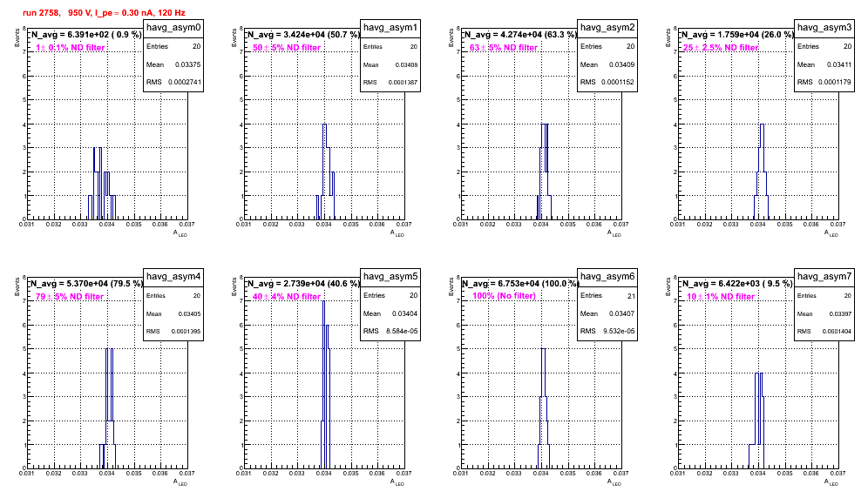Select the havg_asym4 stats box title
The image size is (868, 498).
tap(173, 276)
